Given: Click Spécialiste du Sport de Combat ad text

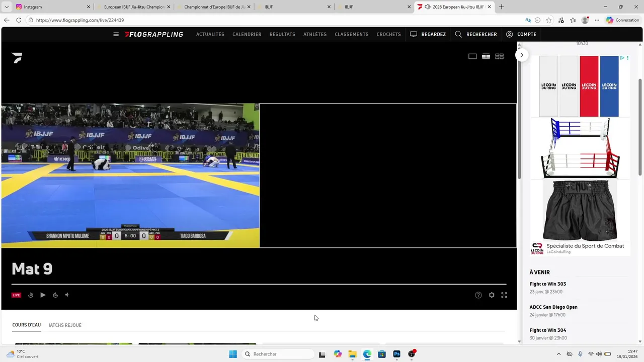Looking at the screenshot, I should [585, 246].
